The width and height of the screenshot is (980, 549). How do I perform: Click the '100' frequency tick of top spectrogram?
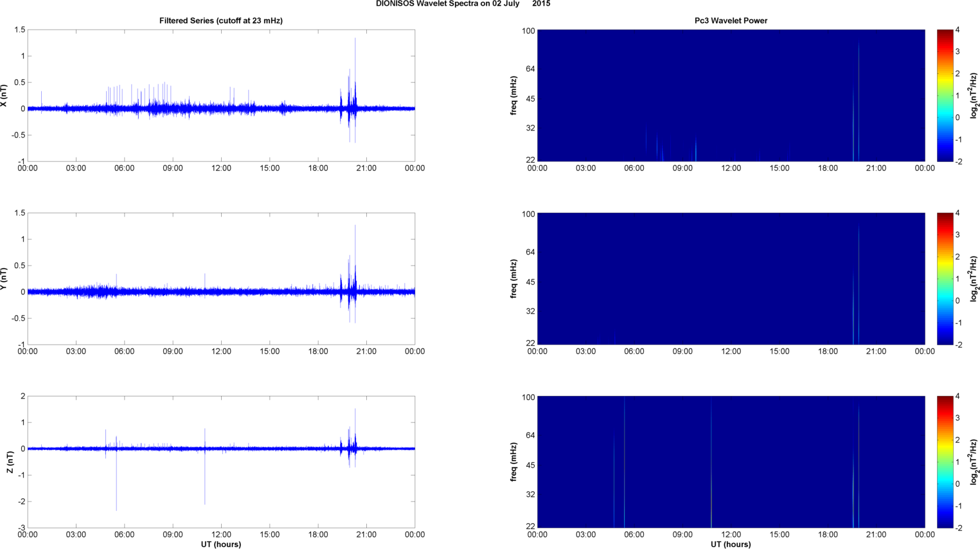[528, 31]
